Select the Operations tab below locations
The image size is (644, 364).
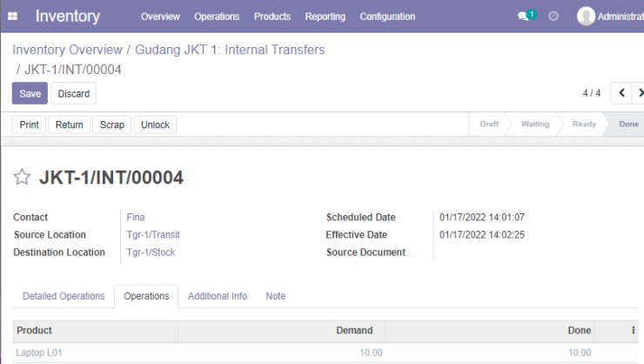146,296
